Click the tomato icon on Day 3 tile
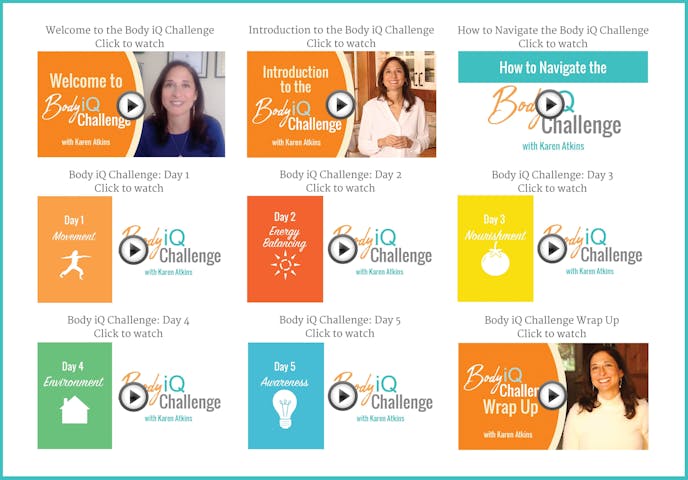The image size is (688, 480). click(x=495, y=260)
